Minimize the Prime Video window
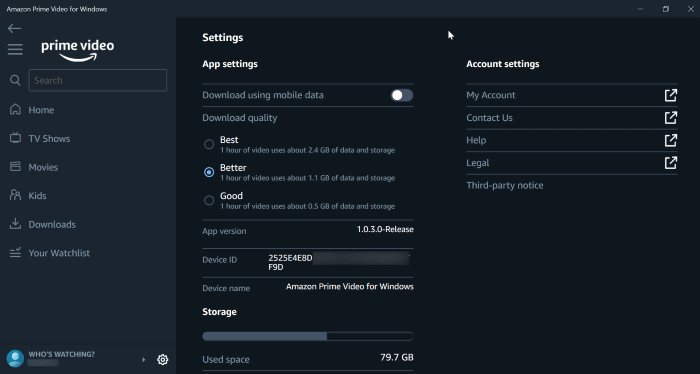Image resolution: width=700 pixels, height=374 pixels. tap(640, 9)
